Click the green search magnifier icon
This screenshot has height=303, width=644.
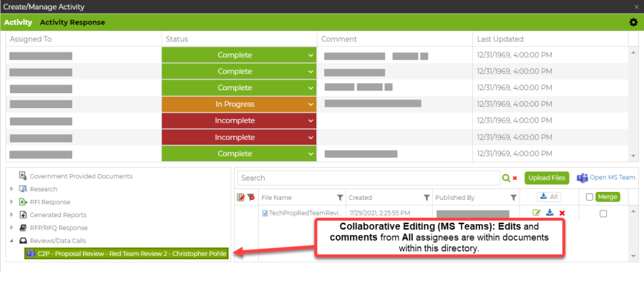coord(506,178)
